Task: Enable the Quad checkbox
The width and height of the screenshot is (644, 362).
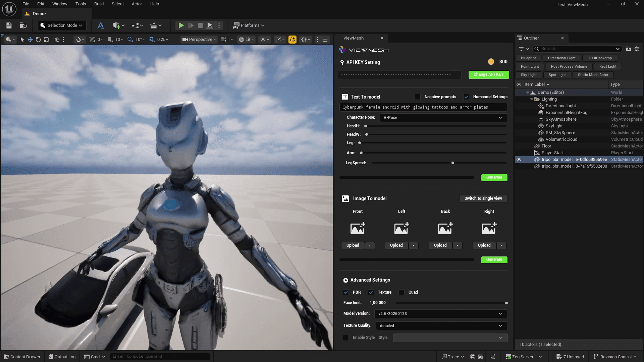Action: coord(401,292)
